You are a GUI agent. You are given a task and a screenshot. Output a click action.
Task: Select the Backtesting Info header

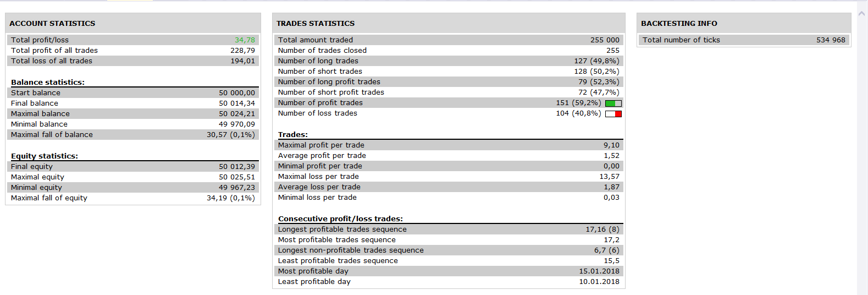pos(679,23)
